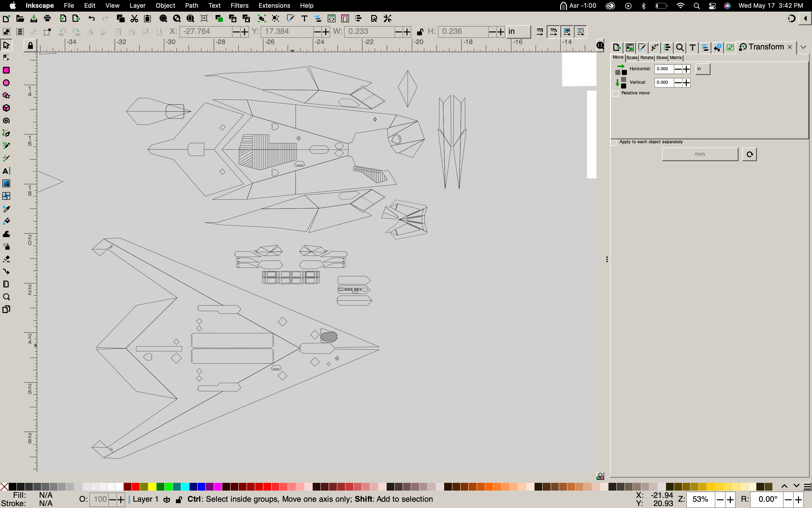Toggle Layer 1 visibility eye
This screenshot has width=812, height=508.
pos(167,500)
